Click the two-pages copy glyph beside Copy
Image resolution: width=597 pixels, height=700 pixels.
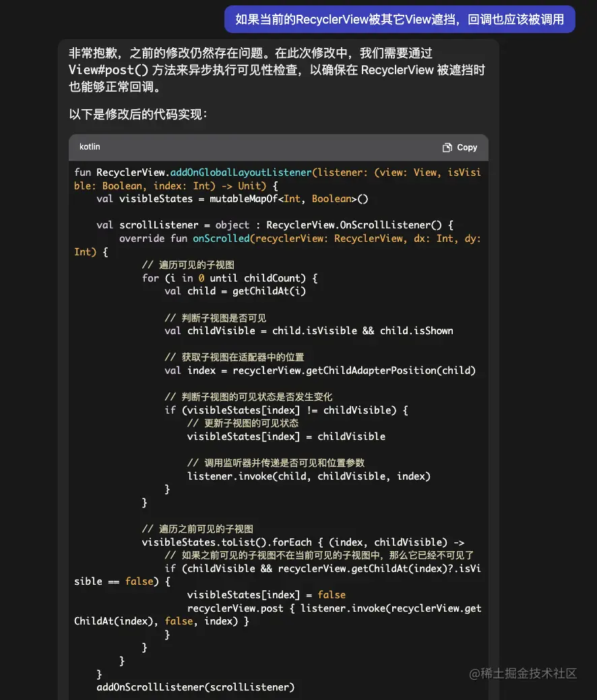tap(446, 147)
